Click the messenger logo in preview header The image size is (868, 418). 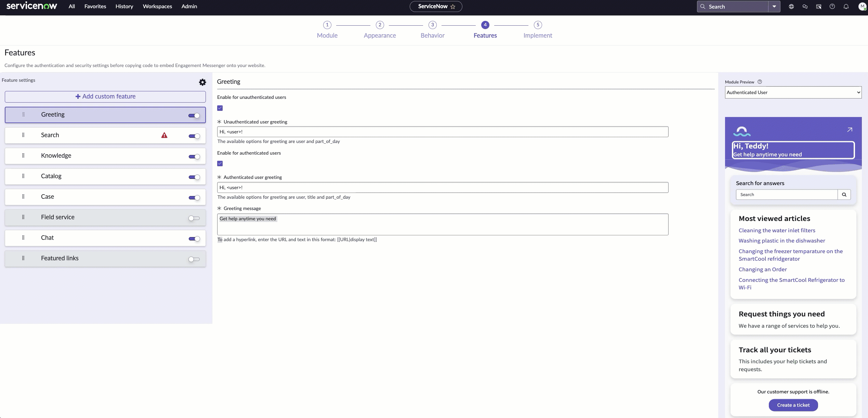coord(742,131)
